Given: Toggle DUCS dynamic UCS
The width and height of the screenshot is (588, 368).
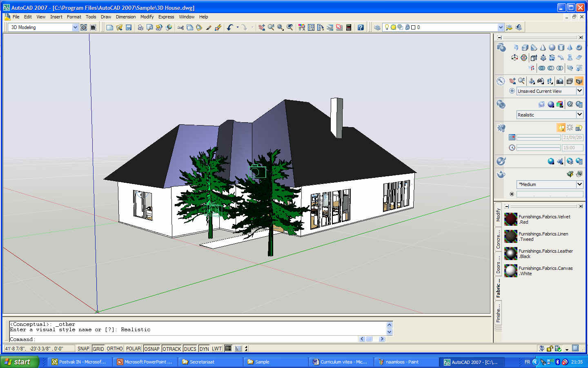Looking at the screenshot, I should pyautogui.click(x=190, y=349).
